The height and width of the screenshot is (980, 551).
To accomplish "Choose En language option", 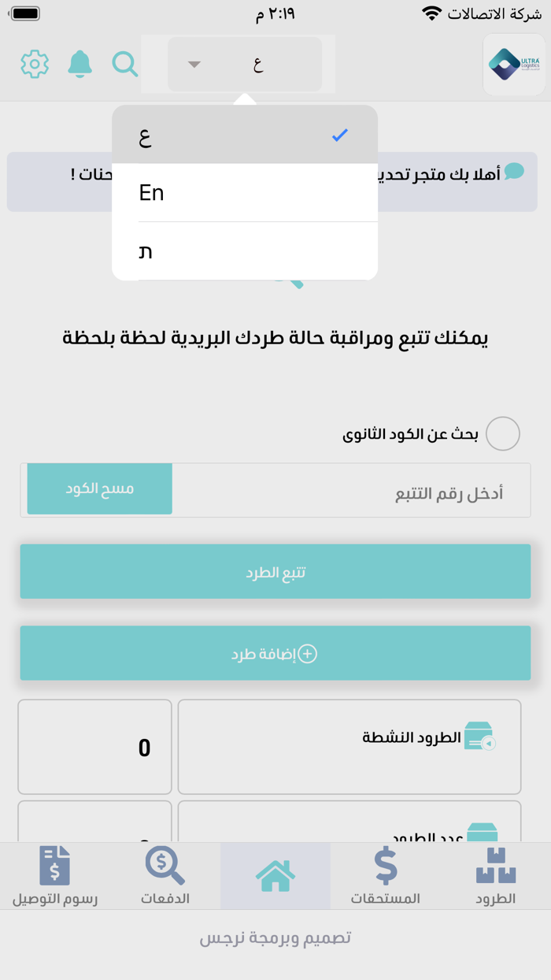I will (x=245, y=193).
